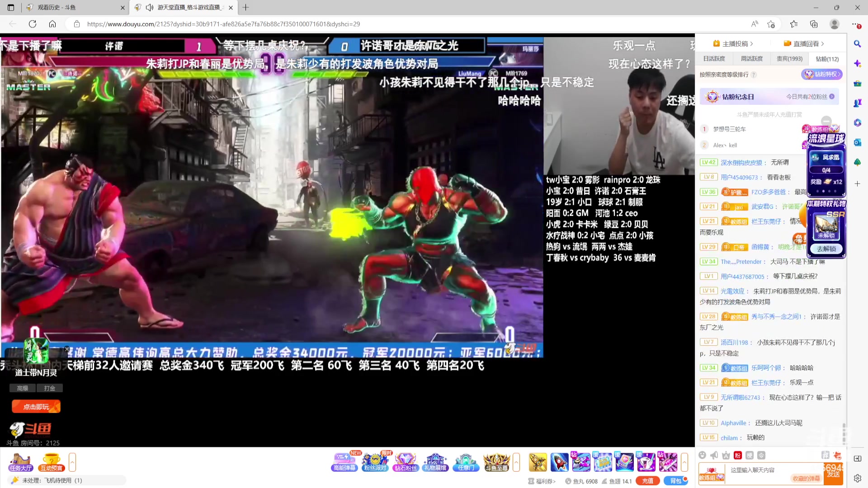This screenshot has width=868, height=488.
Task: Click the red 粉 fan badge icon
Action: click(x=738, y=455)
